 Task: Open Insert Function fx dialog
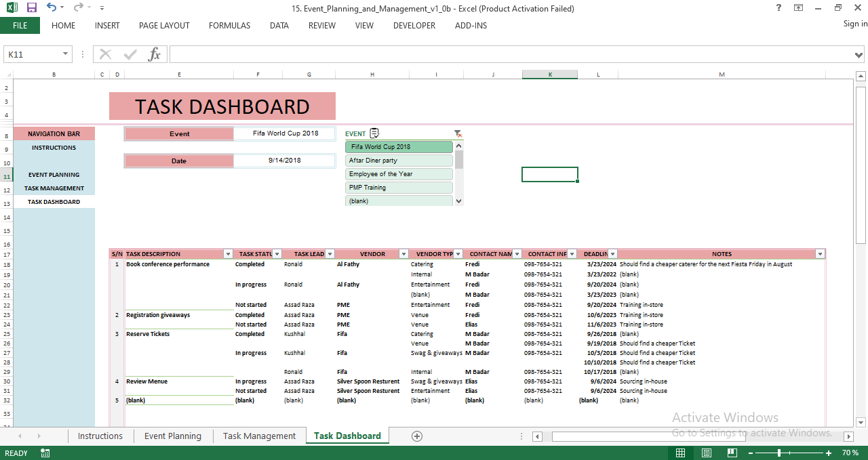[155, 54]
